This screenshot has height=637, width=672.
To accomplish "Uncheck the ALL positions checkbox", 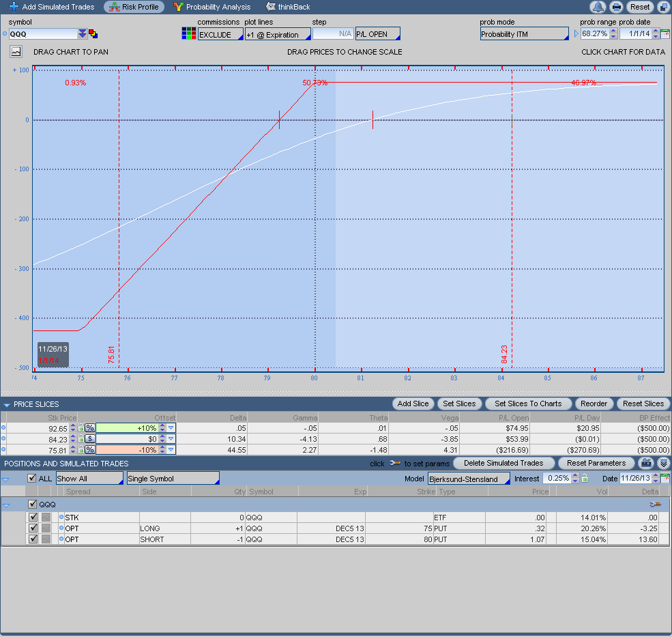I will [x=31, y=478].
